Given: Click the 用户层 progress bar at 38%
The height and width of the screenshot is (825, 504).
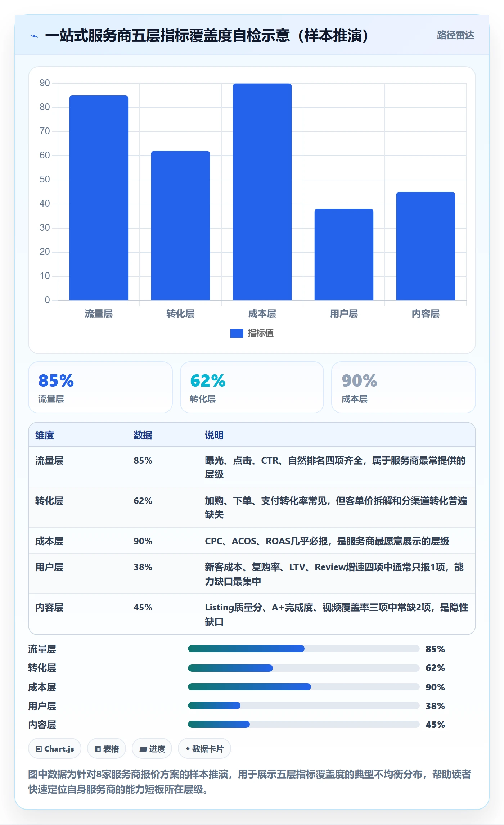Looking at the screenshot, I should [304, 705].
